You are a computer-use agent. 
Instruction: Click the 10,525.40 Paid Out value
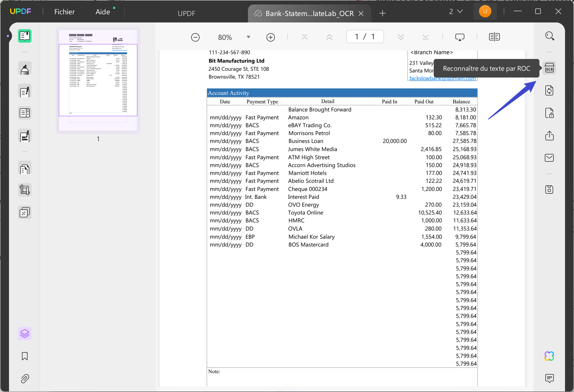[430, 213]
